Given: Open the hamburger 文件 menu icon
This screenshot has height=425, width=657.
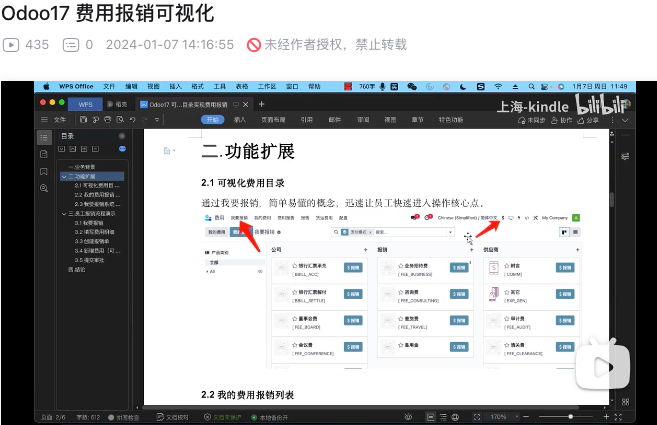Looking at the screenshot, I should click(x=44, y=120).
